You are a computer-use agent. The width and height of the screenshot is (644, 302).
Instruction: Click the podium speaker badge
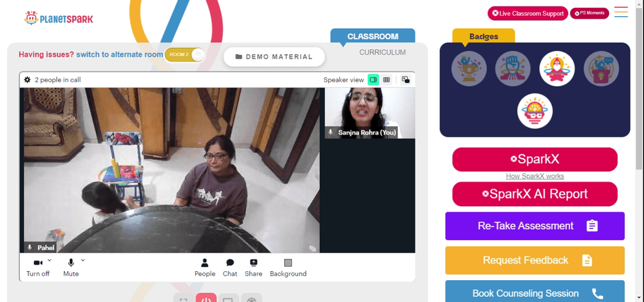coord(601,69)
